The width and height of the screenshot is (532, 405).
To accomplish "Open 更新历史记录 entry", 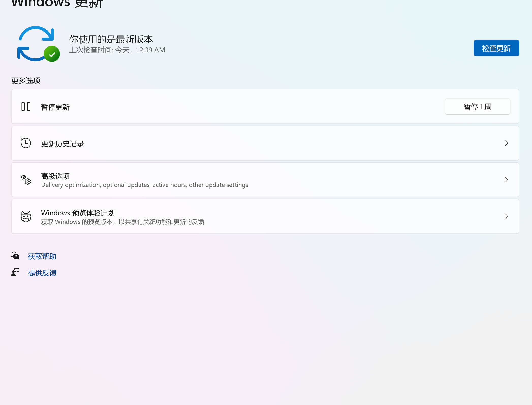I will 62,144.
